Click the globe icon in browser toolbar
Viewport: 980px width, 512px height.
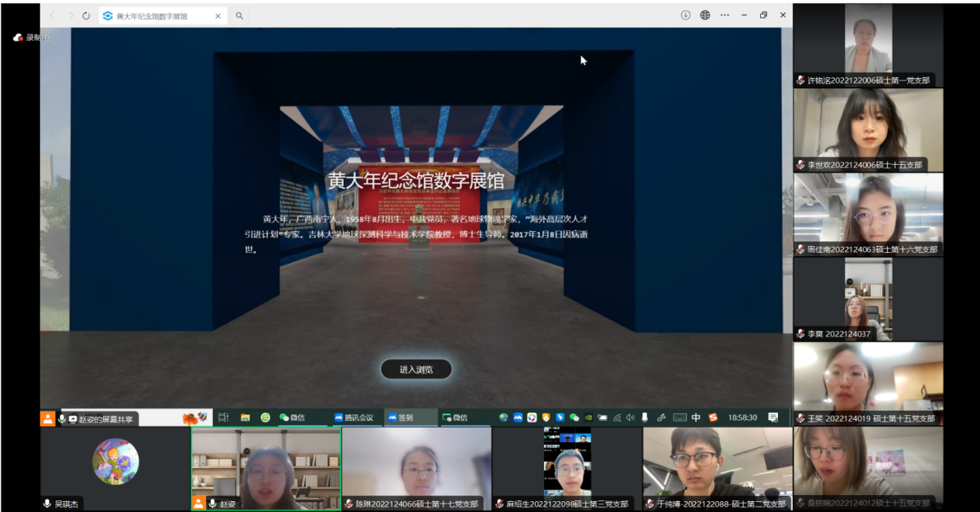pyautogui.click(x=705, y=15)
